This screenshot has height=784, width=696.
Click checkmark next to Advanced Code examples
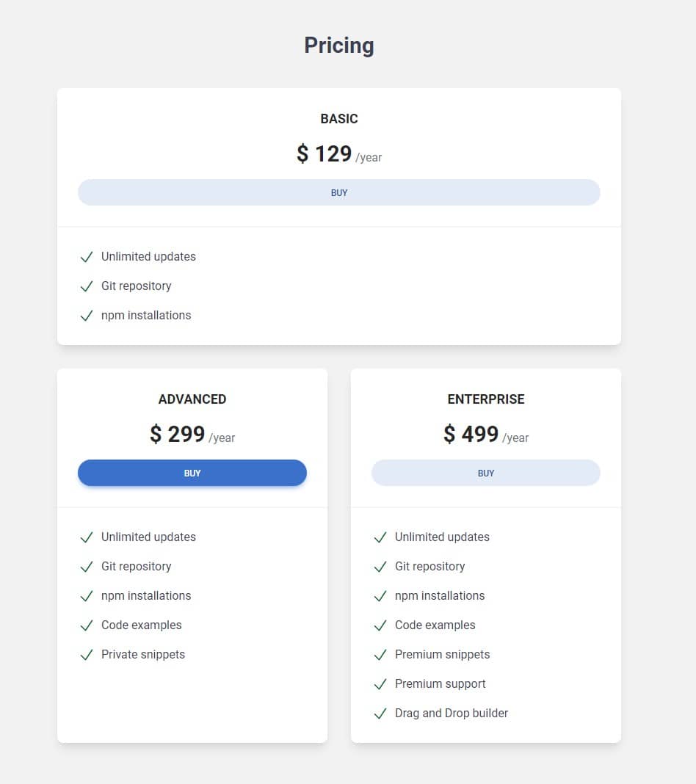pyautogui.click(x=87, y=625)
